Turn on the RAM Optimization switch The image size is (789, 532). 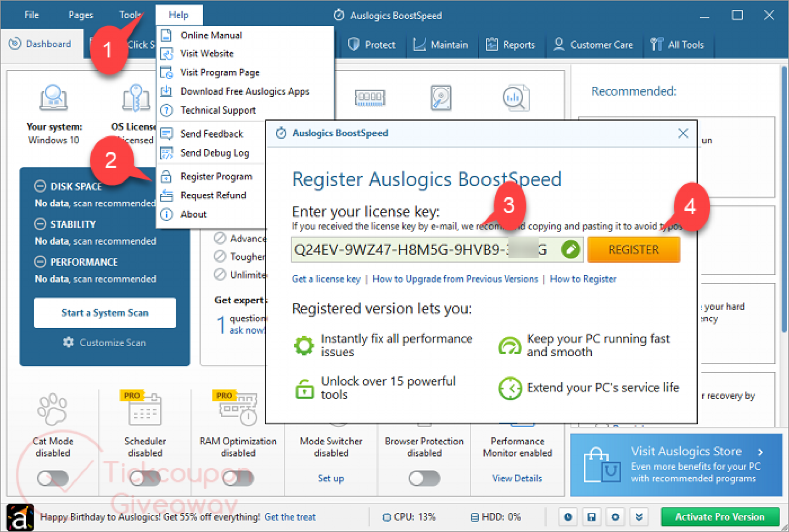coord(238,478)
